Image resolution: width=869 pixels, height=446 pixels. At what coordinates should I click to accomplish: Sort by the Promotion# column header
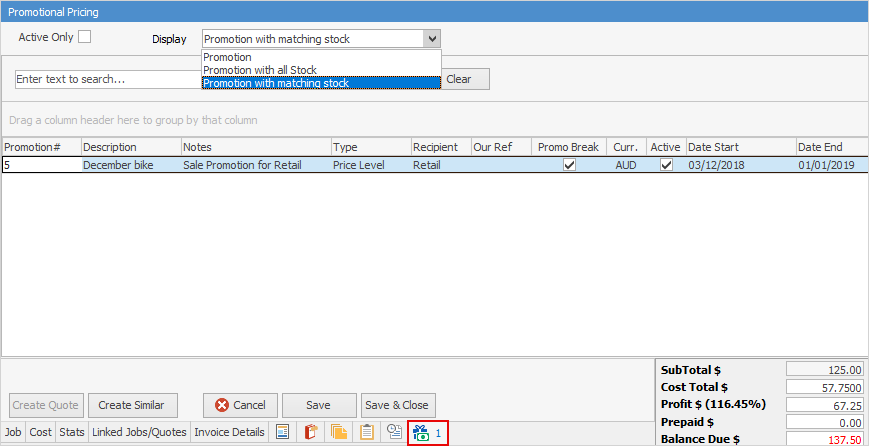coord(42,147)
